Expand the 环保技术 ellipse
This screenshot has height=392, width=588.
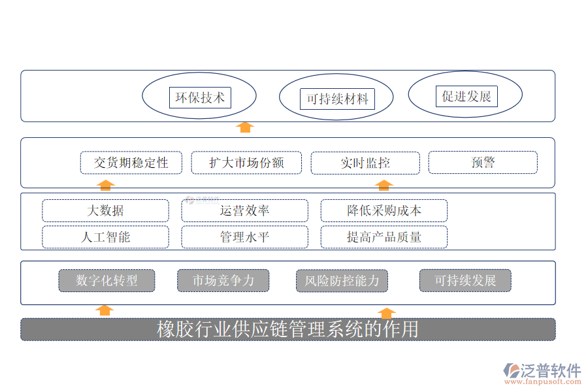[199, 95]
